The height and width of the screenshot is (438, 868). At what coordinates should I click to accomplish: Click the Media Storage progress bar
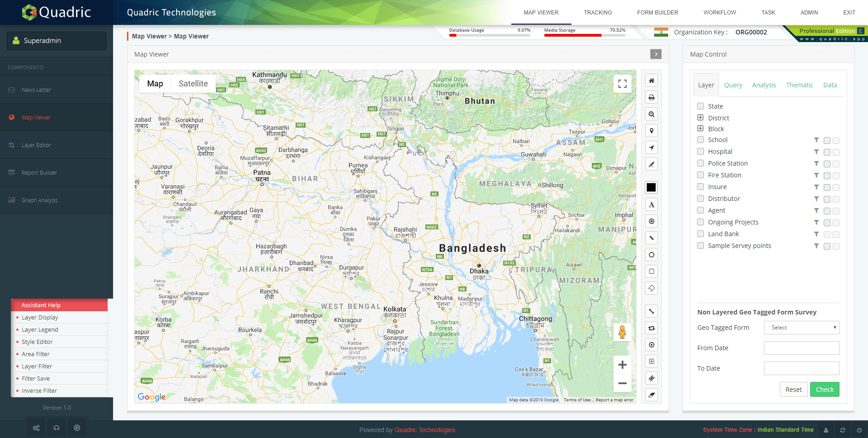[x=585, y=35]
